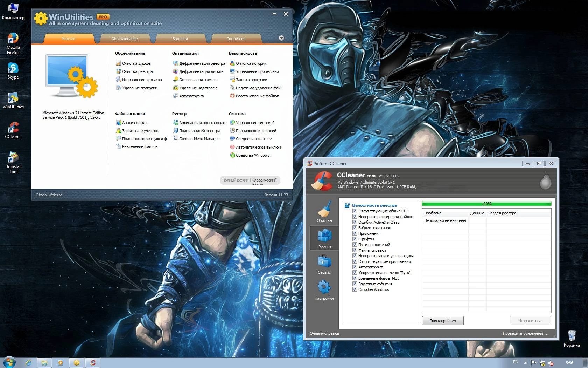The width and height of the screenshot is (588, 368).
Task: Open Очистка реестра module in WinUtilities
Action: pos(134,71)
